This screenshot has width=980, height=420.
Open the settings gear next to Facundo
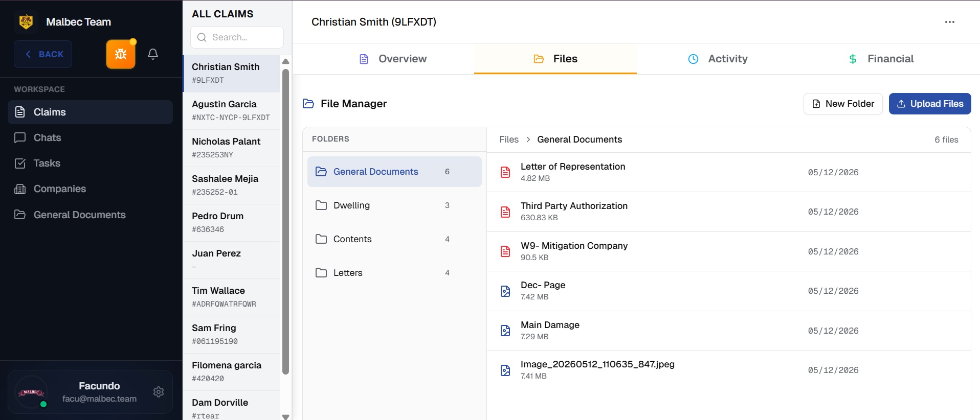tap(159, 392)
